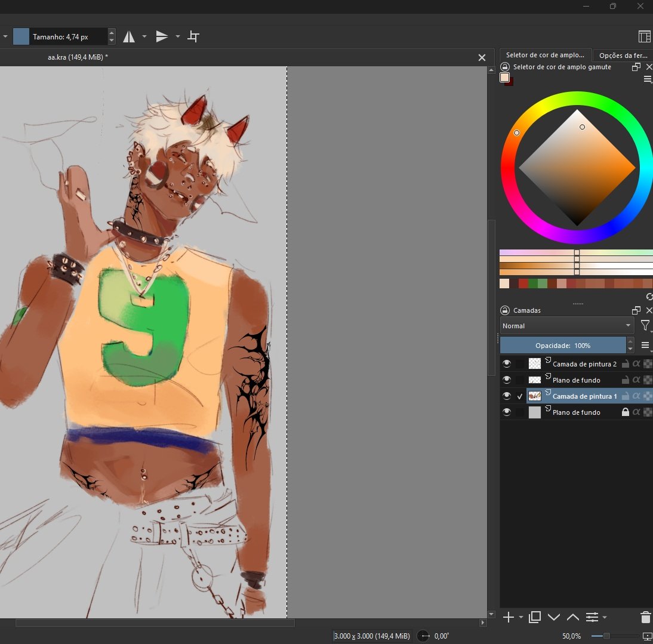Click the canvas-only monitor icon in status bar
Viewport: 653px width, 644px height.
coord(647,636)
